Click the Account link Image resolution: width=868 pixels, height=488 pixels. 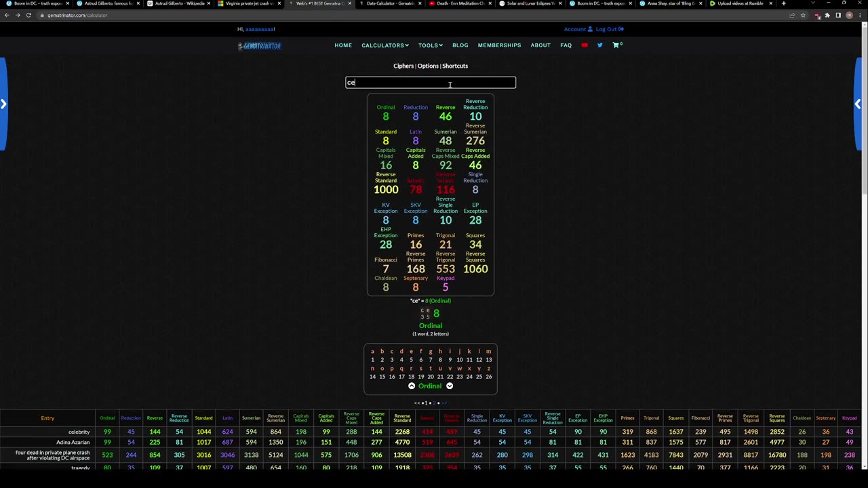(578, 29)
